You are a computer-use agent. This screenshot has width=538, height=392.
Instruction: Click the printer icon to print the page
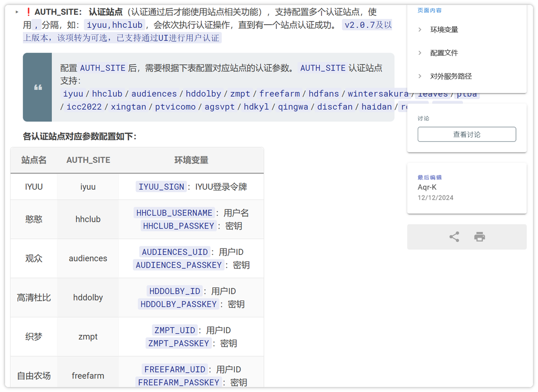(x=479, y=237)
